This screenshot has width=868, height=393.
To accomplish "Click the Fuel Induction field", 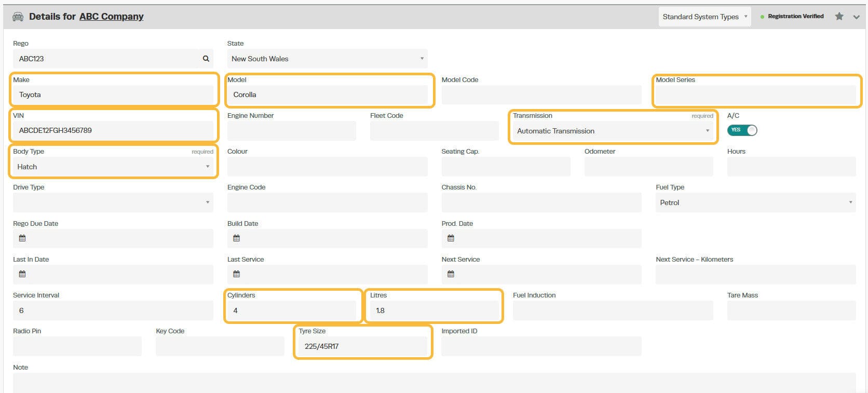I will [x=613, y=310].
